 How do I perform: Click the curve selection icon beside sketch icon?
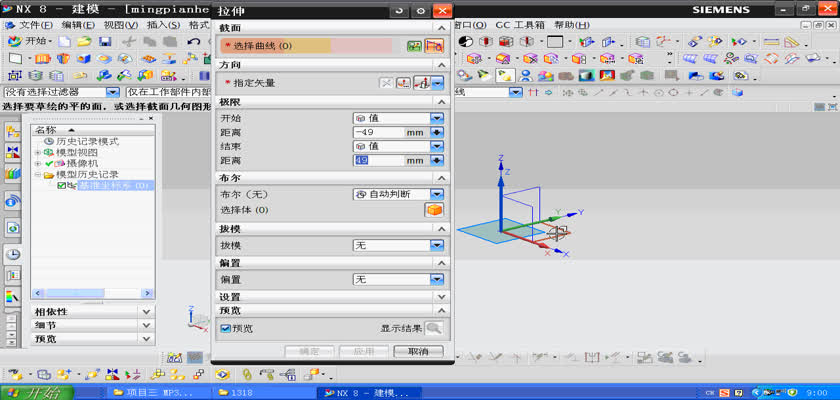pos(434,46)
